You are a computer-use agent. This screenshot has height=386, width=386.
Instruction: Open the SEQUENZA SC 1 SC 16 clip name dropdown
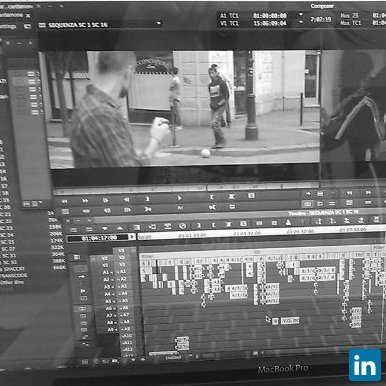(159, 23)
